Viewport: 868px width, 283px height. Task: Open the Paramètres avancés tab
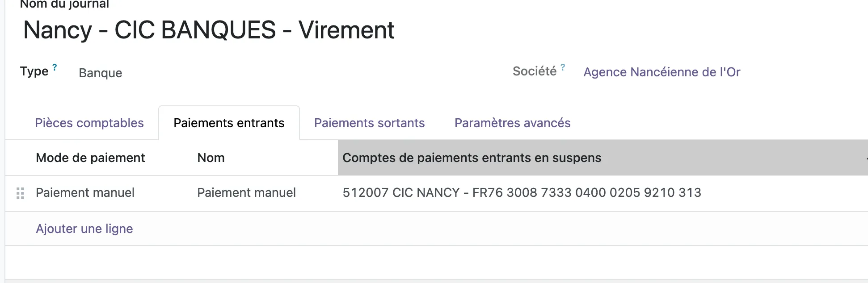(512, 123)
